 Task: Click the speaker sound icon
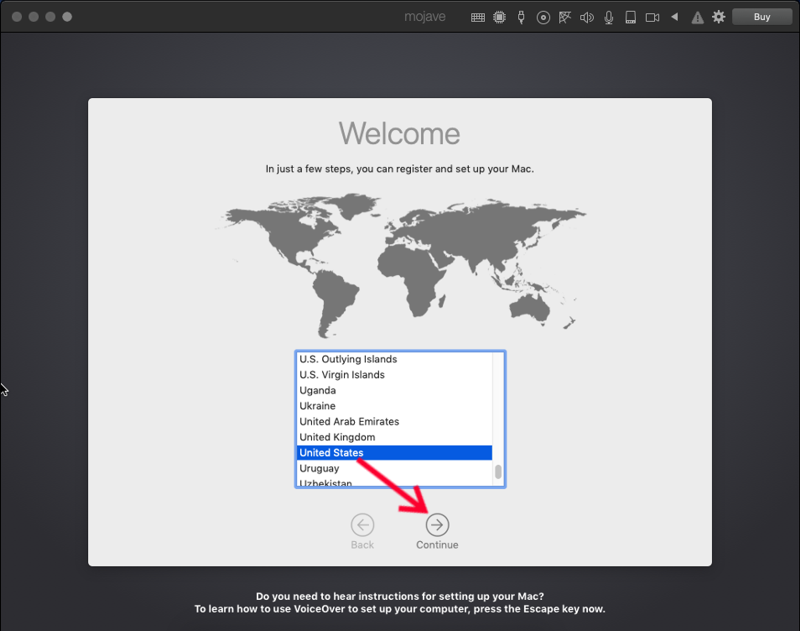pyautogui.click(x=586, y=17)
